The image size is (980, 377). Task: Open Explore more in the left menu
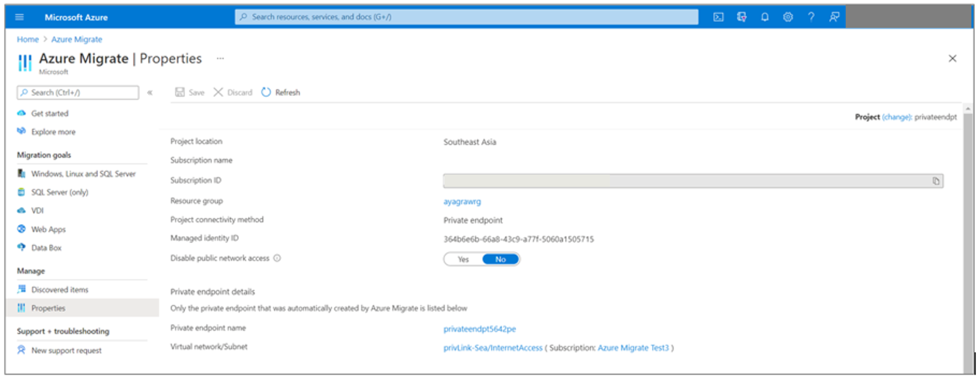point(53,132)
